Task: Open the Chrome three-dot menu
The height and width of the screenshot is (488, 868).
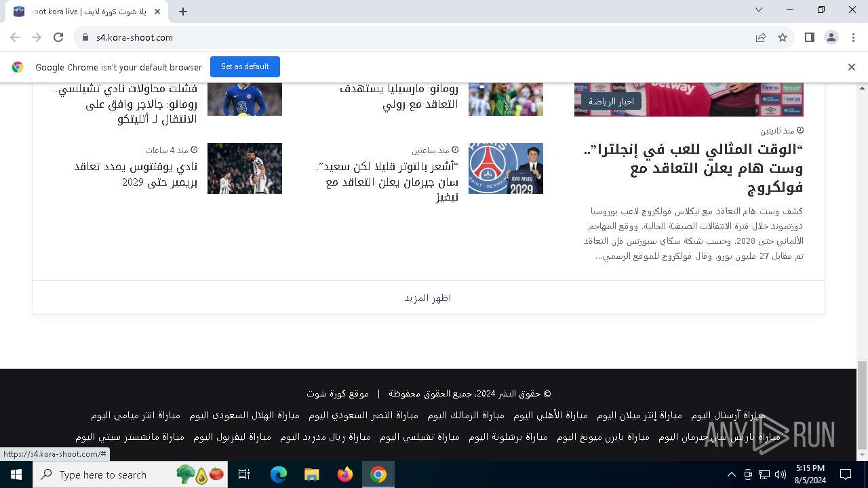Action: [853, 38]
